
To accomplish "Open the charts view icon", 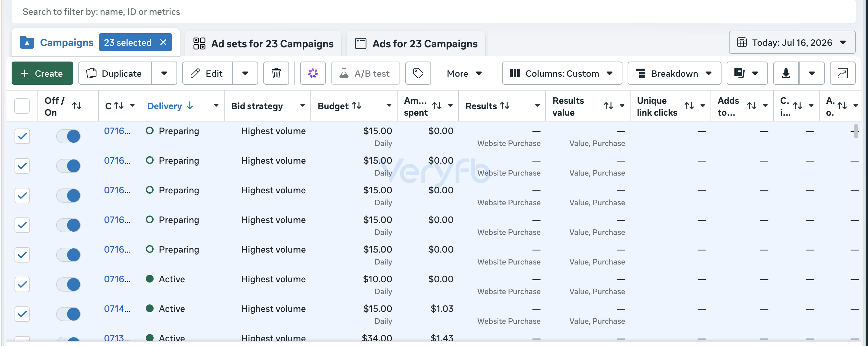I will tap(843, 73).
